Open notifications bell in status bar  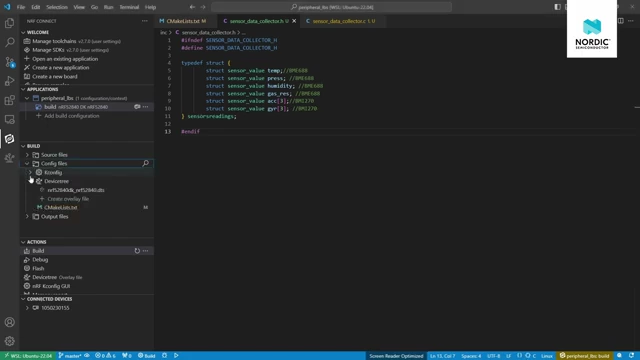[x=631, y=356]
